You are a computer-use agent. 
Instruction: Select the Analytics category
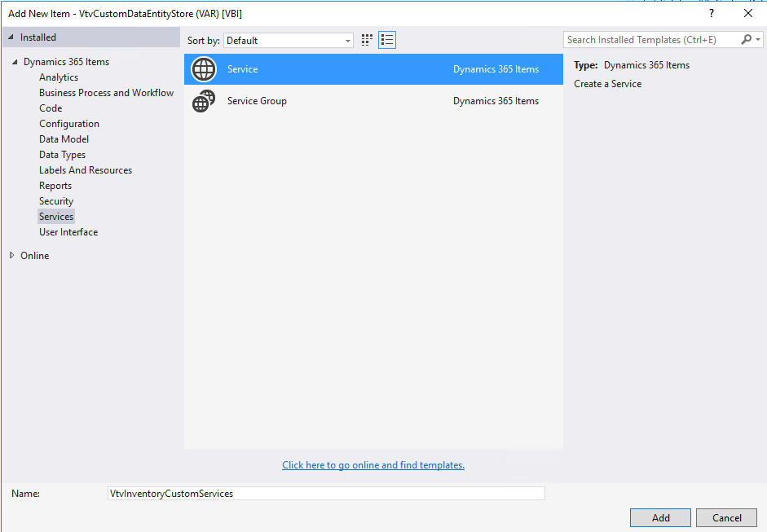click(x=59, y=77)
